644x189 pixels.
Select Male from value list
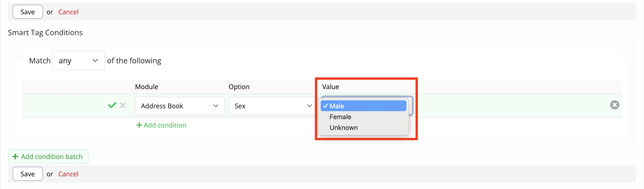click(364, 106)
